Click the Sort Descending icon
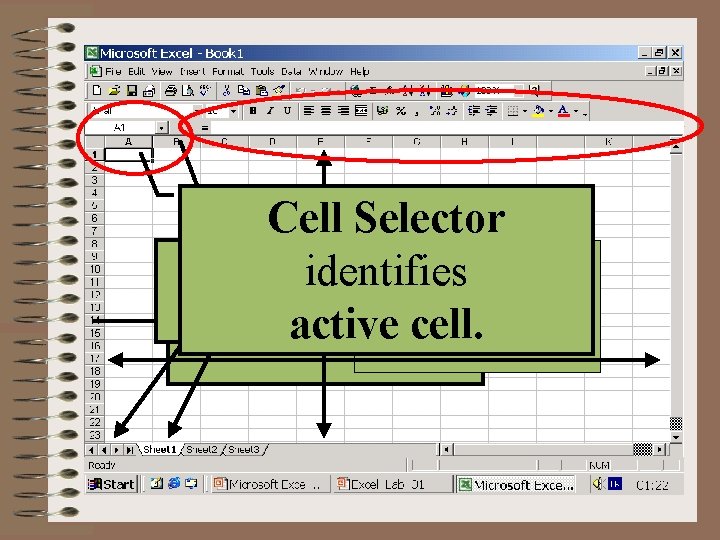 (x=425, y=90)
